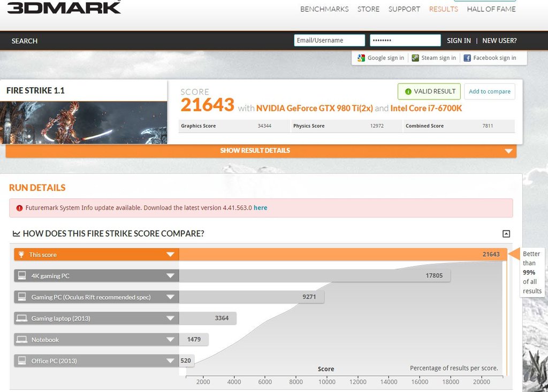This screenshot has height=392, width=548.
Task: Click the Fire Strike benchmark thumbnail image
Action: pos(83,122)
